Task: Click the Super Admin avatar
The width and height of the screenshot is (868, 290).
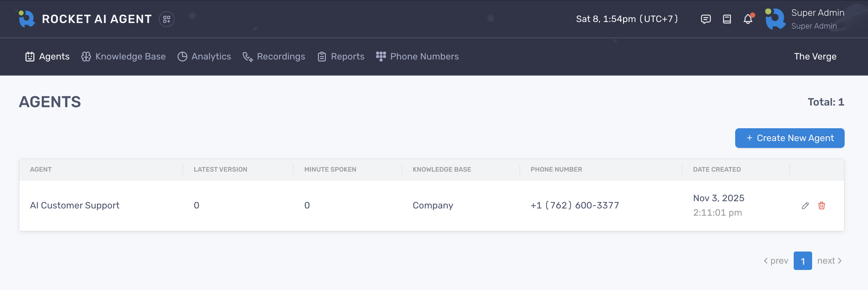Action: [x=775, y=19]
